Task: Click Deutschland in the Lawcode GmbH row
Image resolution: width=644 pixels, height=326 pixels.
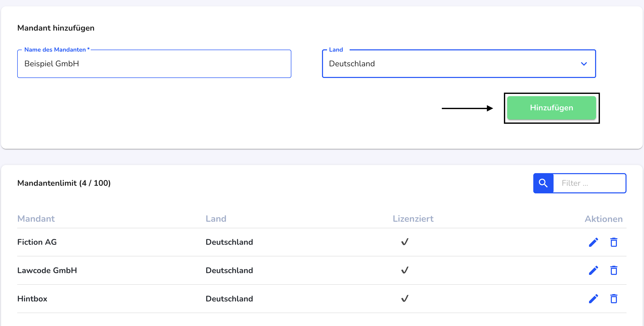Action: point(229,270)
